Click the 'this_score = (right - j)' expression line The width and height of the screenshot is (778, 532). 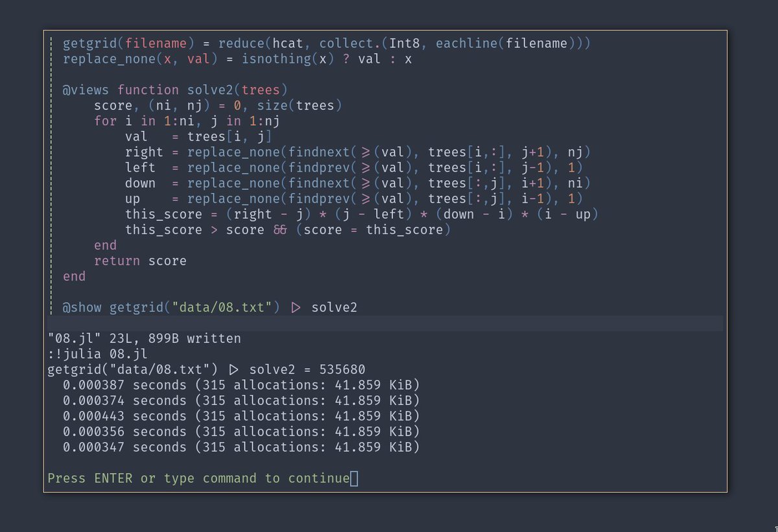click(x=362, y=214)
